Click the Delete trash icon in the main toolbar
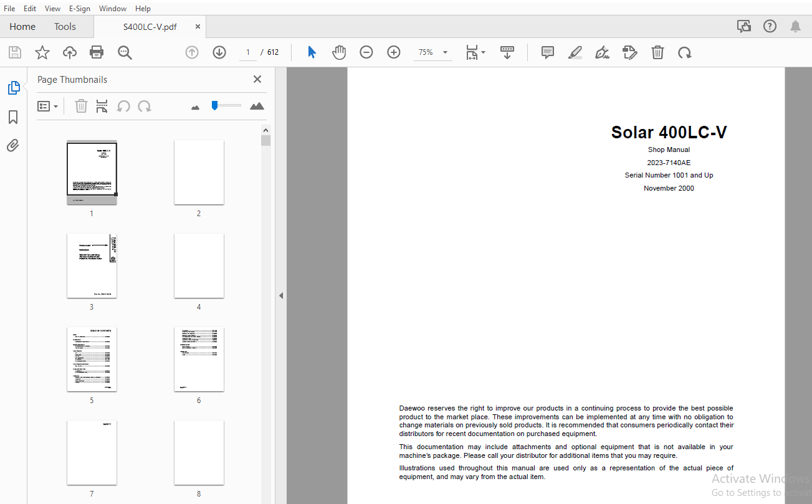Viewport: 812px width, 504px height. click(x=657, y=52)
